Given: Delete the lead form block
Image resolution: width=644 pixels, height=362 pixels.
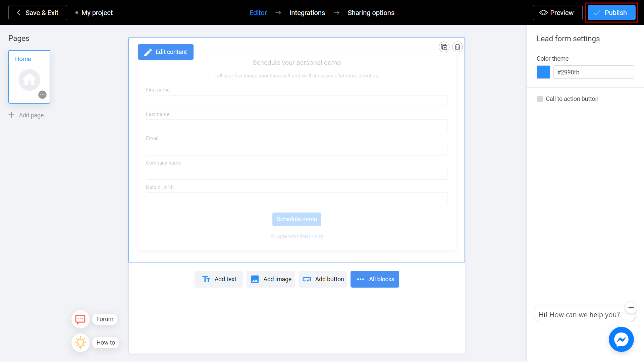Looking at the screenshot, I should pos(458,47).
